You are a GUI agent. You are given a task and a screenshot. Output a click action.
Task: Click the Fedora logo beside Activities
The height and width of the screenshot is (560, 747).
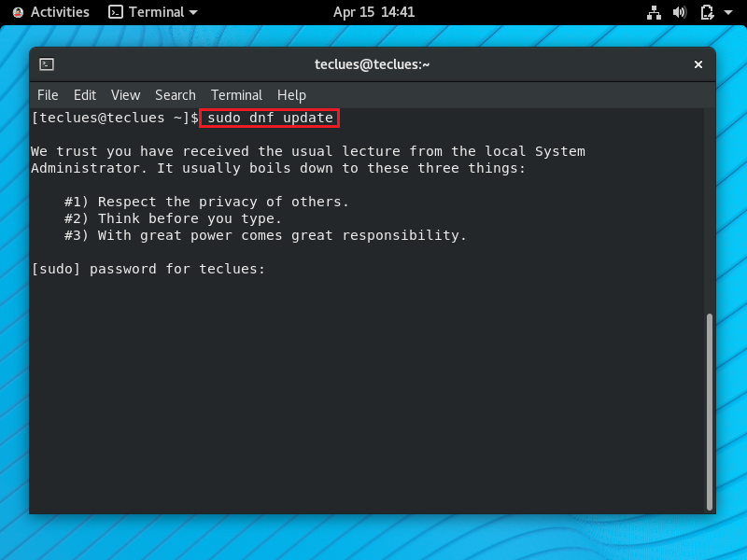click(17, 12)
